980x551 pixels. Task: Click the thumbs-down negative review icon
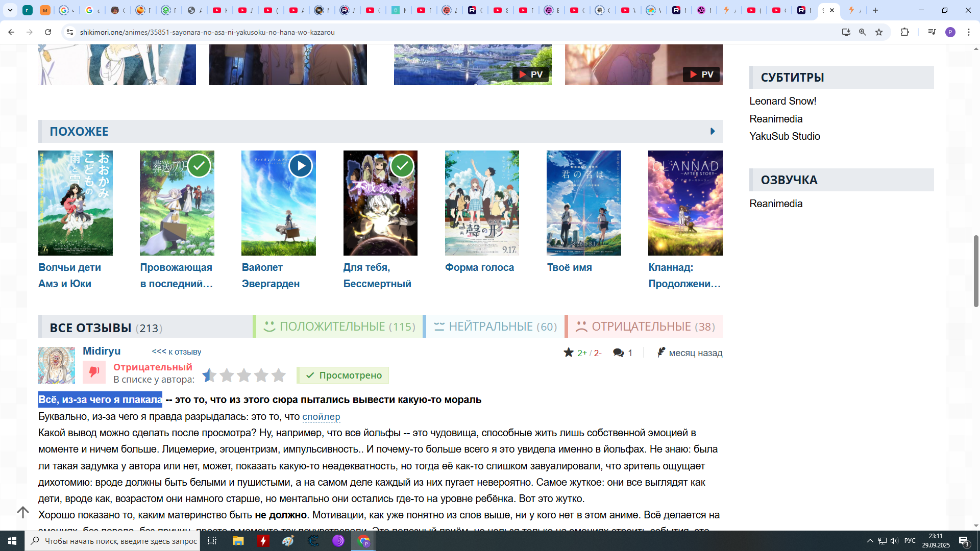[x=94, y=372]
